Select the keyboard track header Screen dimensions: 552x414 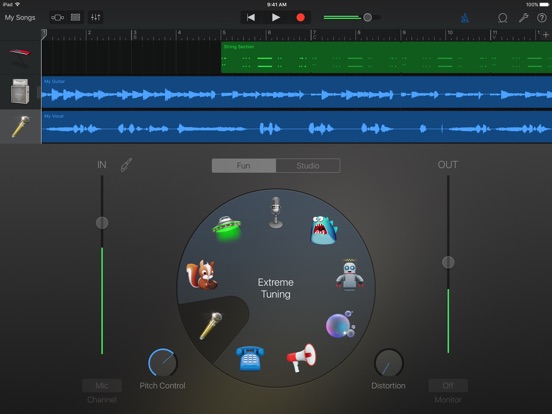(x=20, y=57)
